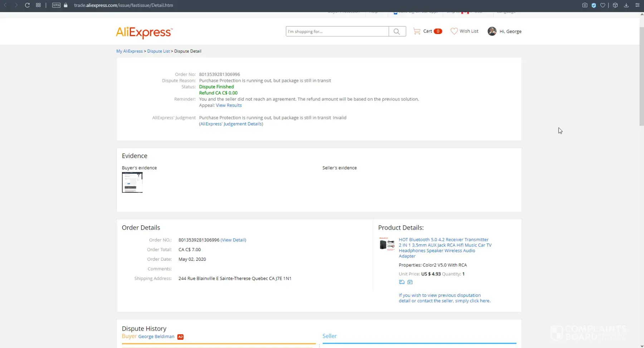Click the search magnifier button
Viewport: 644px width, 348px height.
[x=397, y=31]
